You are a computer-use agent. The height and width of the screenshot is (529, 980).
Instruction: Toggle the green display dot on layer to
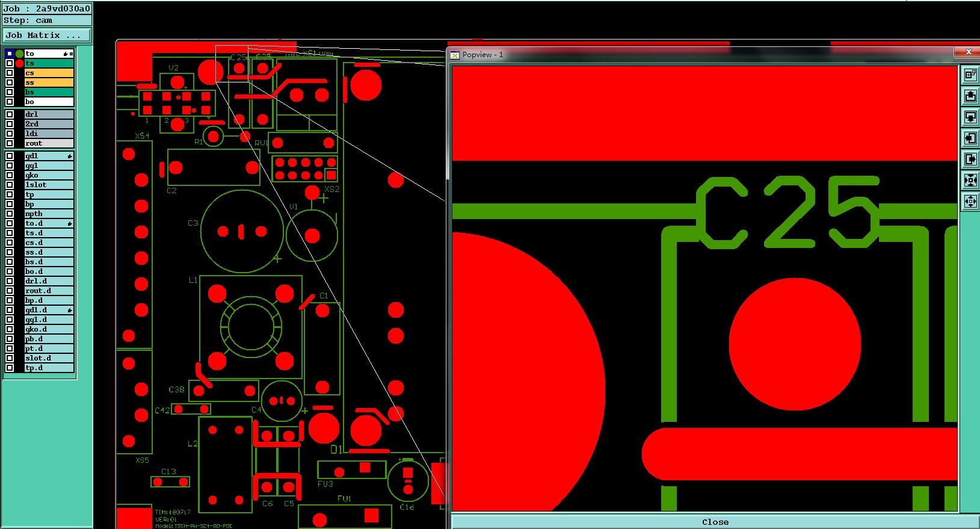click(19, 54)
